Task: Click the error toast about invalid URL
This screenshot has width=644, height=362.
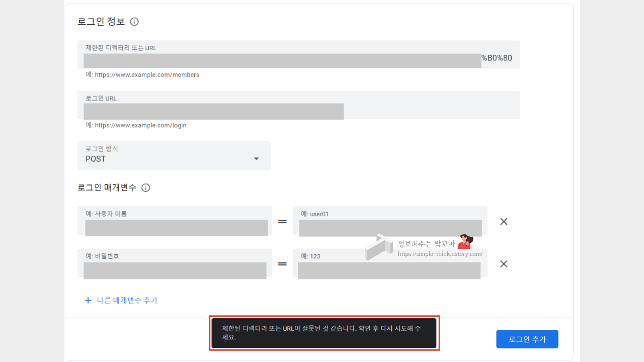Action: [324, 333]
